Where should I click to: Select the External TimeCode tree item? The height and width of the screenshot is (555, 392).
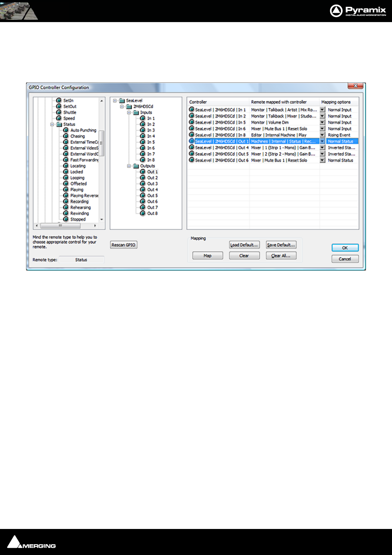click(x=84, y=142)
